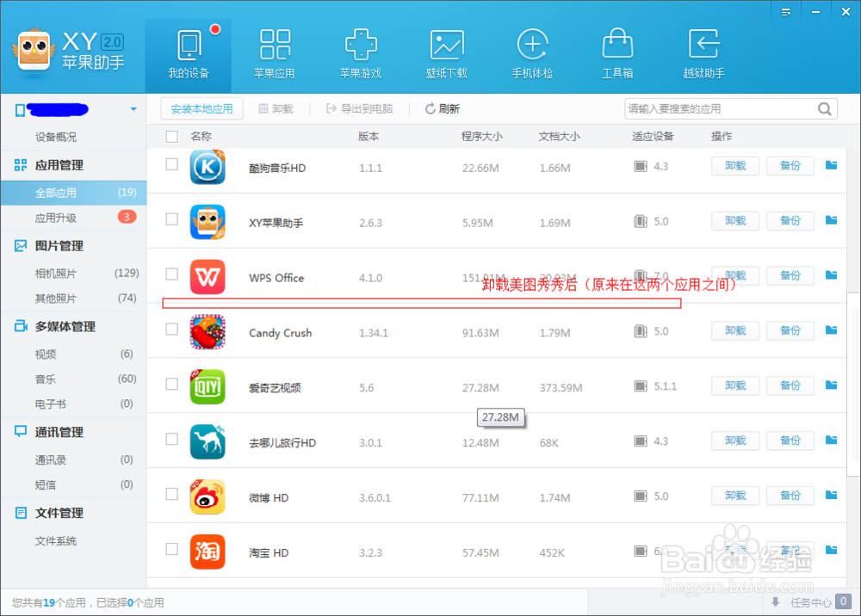Uninstall 酷狗音乐HD via 卸载 button
The width and height of the screenshot is (861, 616).
pyautogui.click(x=734, y=166)
